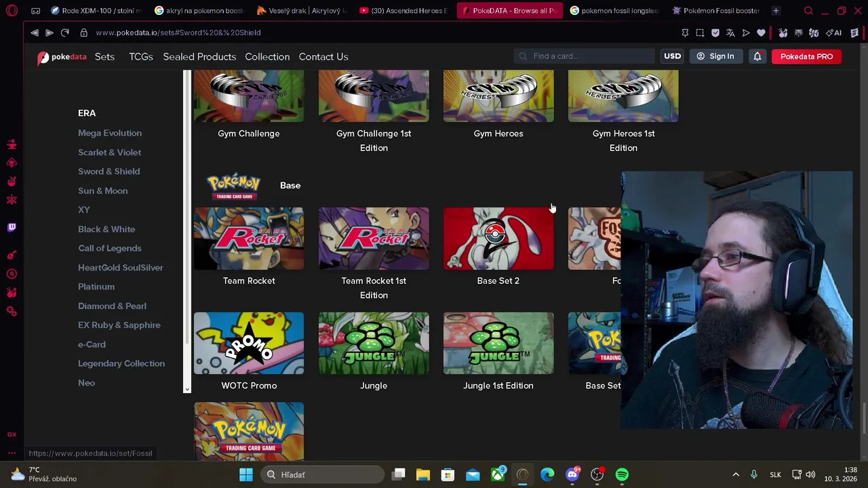Open the Jungle 1st Edition set thumbnail
Viewport: 868px width, 488px height.
(x=498, y=343)
